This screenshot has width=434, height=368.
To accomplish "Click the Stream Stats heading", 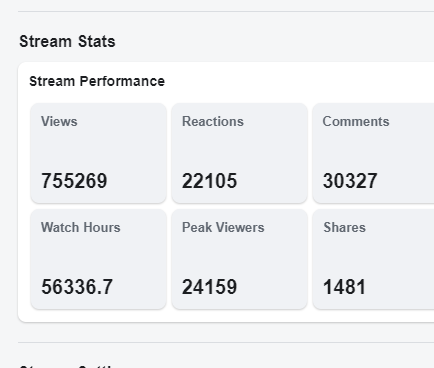I will tap(67, 42).
